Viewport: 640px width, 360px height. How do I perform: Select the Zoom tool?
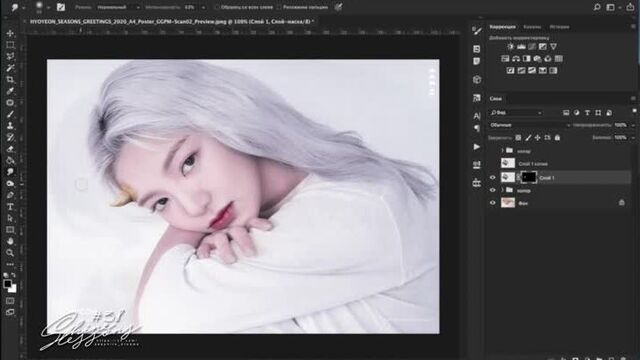(x=10, y=253)
